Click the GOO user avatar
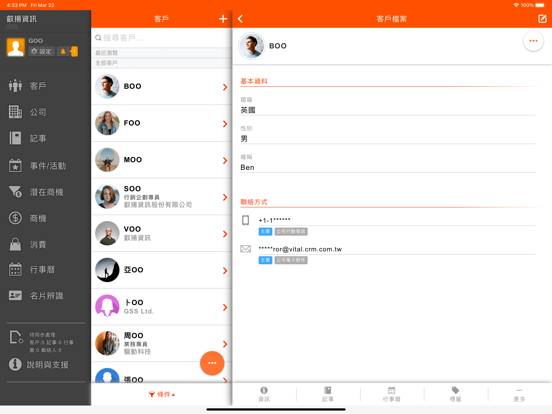The height and width of the screenshot is (414, 552). 16,47
